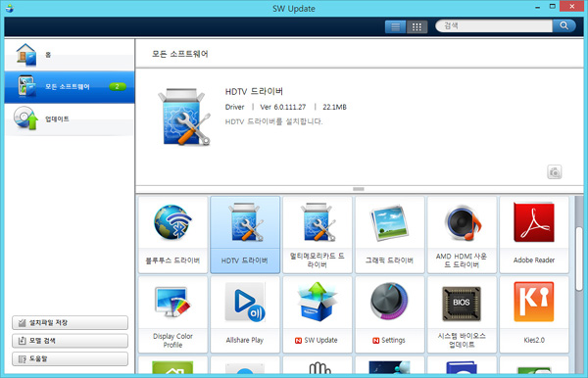Viewport: 588px width, 378px height.
Task: Select 모든 소프트웨어 in the sidebar
Action: [70, 87]
